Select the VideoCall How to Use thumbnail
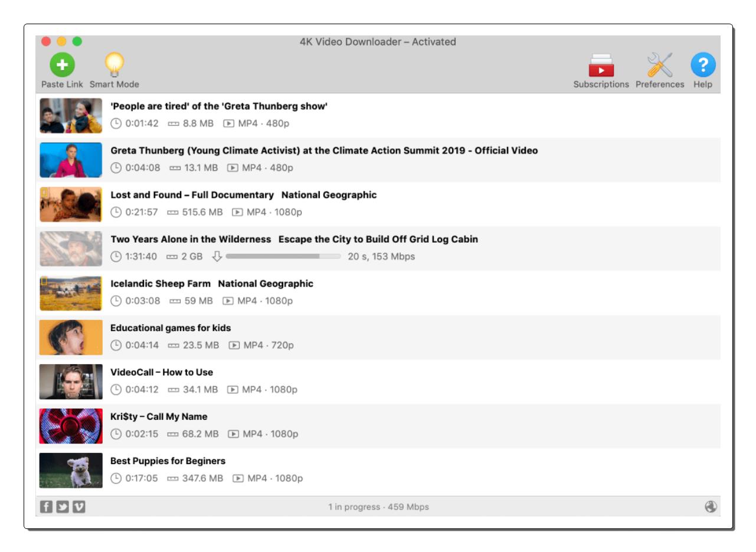The height and width of the screenshot is (552, 756). [71, 381]
